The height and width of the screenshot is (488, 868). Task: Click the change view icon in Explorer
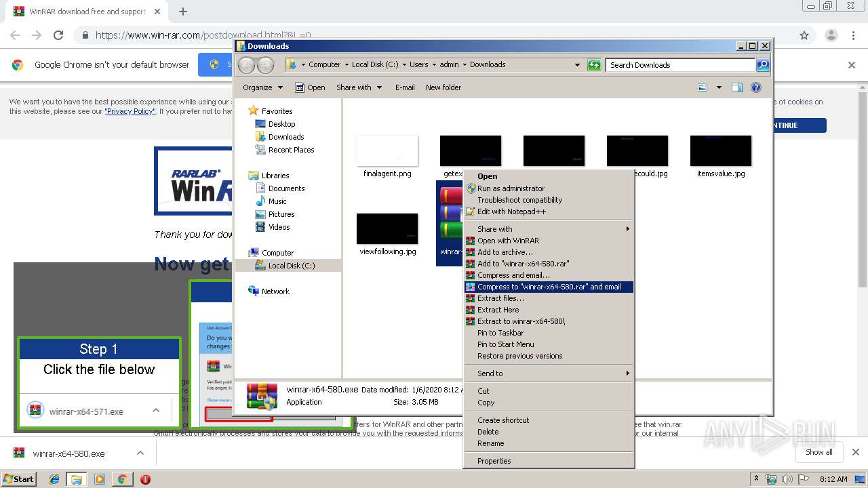tap(703, 87)
